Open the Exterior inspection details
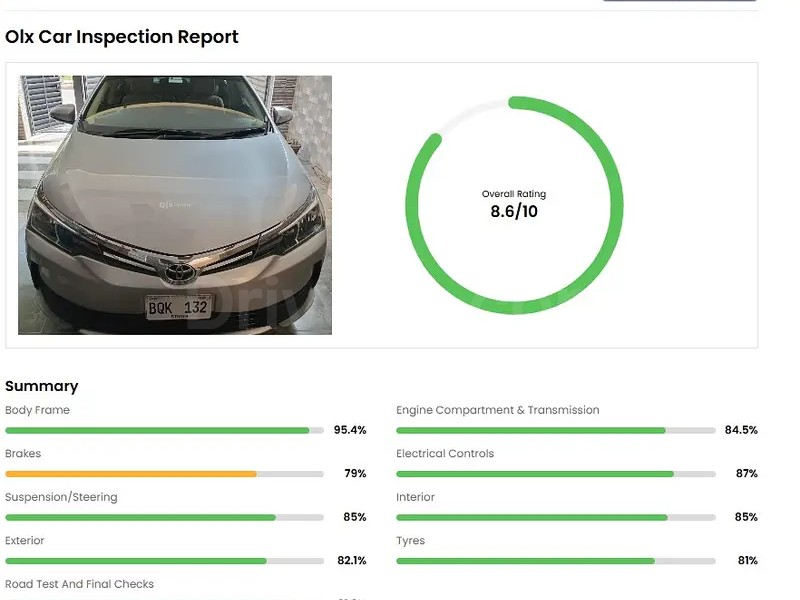The image size is (800, 600). click(26, 541)
